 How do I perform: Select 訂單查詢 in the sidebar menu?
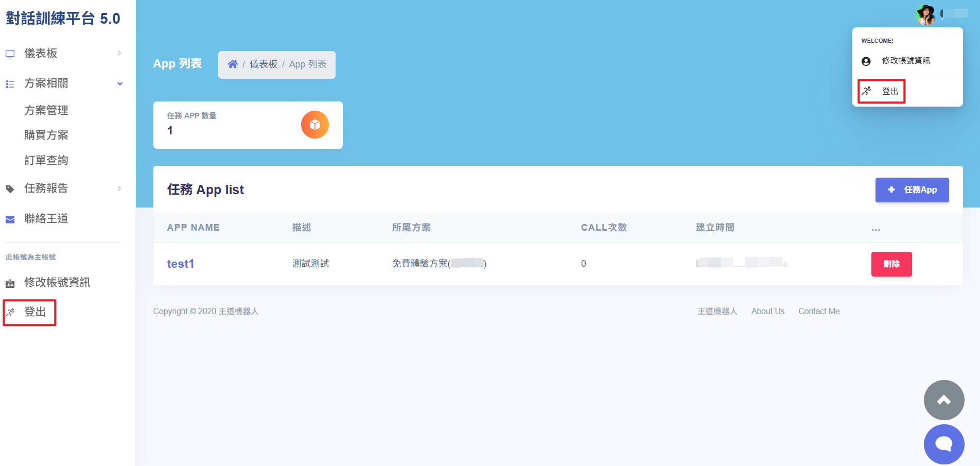point(46,160)
